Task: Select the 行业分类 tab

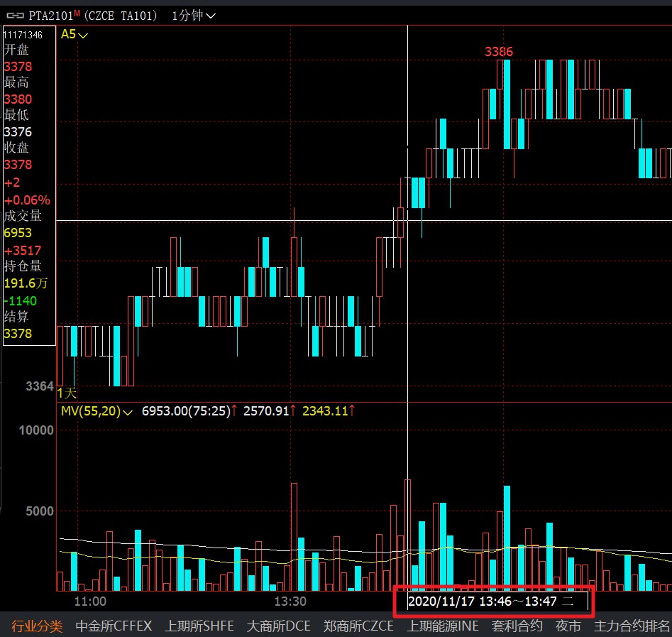Action: (x=36, y=626)
